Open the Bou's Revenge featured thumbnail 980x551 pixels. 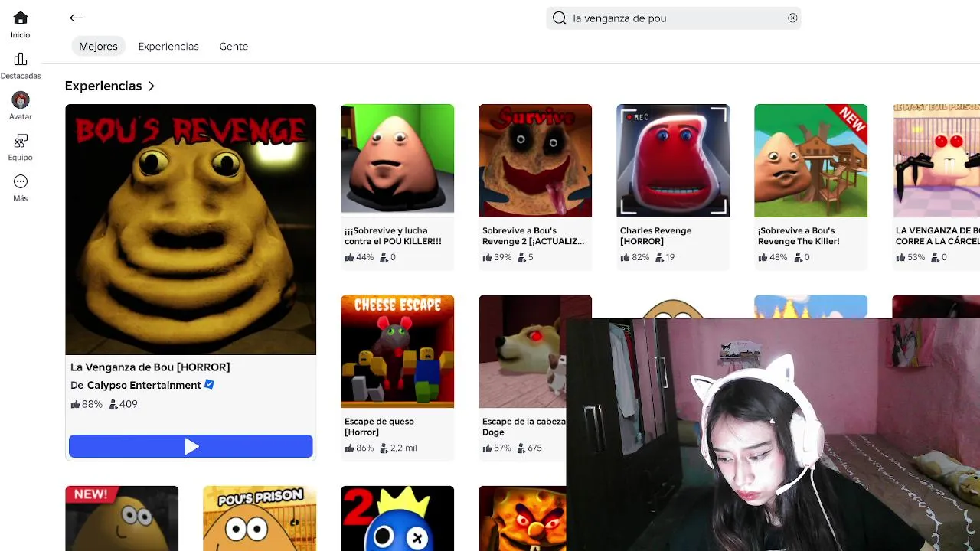[191, 230]
